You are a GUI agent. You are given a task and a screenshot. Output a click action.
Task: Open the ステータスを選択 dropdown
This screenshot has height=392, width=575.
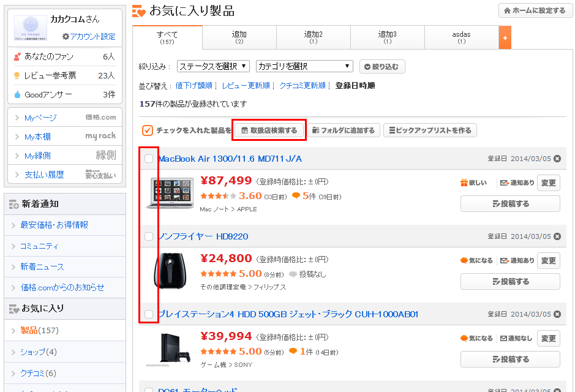click(214, 66)
